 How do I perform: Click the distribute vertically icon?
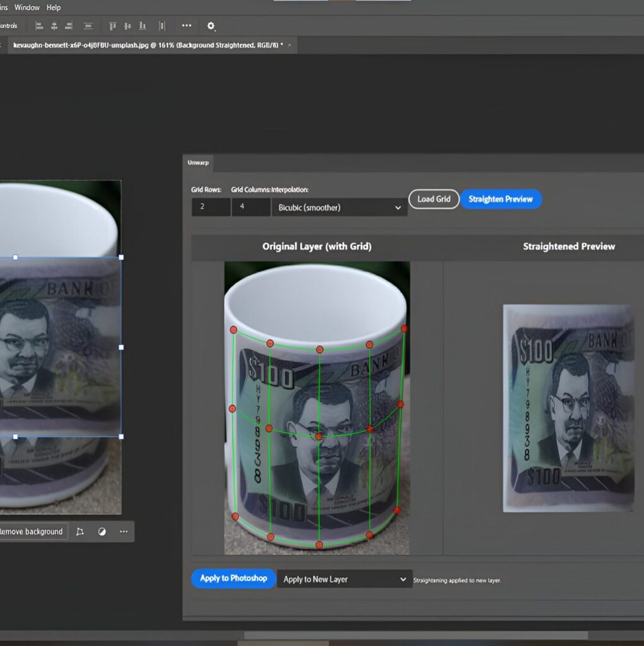[x=88, y=26]
